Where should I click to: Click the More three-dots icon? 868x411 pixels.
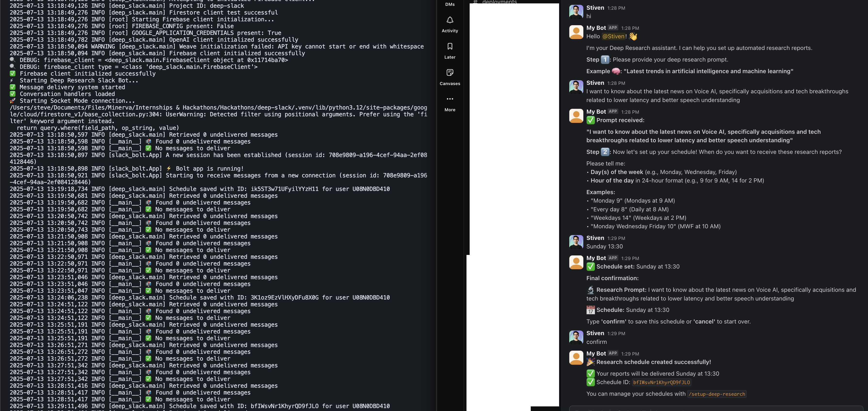[x=450, y=99]
